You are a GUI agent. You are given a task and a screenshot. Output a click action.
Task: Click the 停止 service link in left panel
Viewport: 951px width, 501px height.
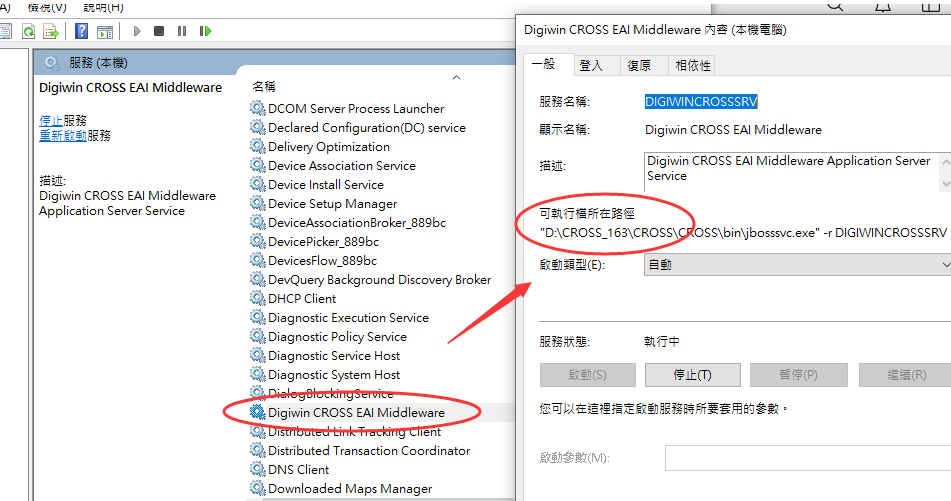pyautogui.click(x=50, y=120)
